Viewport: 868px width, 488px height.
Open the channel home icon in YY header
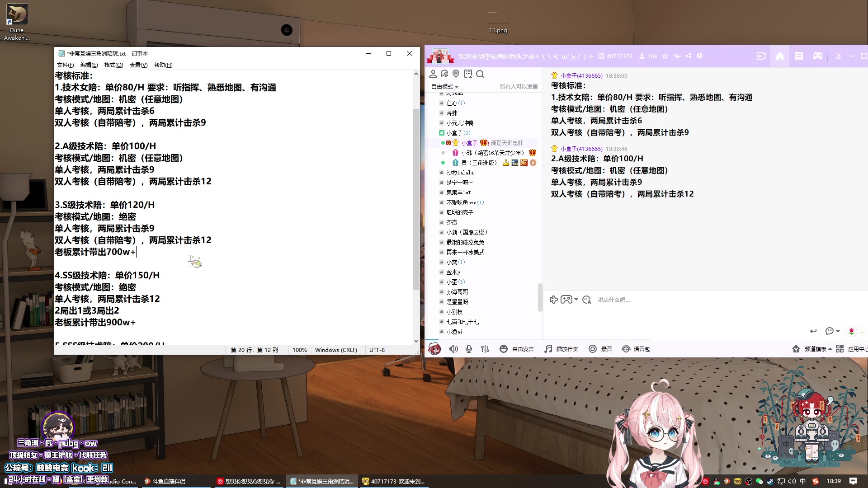click(x=780, y=56)
